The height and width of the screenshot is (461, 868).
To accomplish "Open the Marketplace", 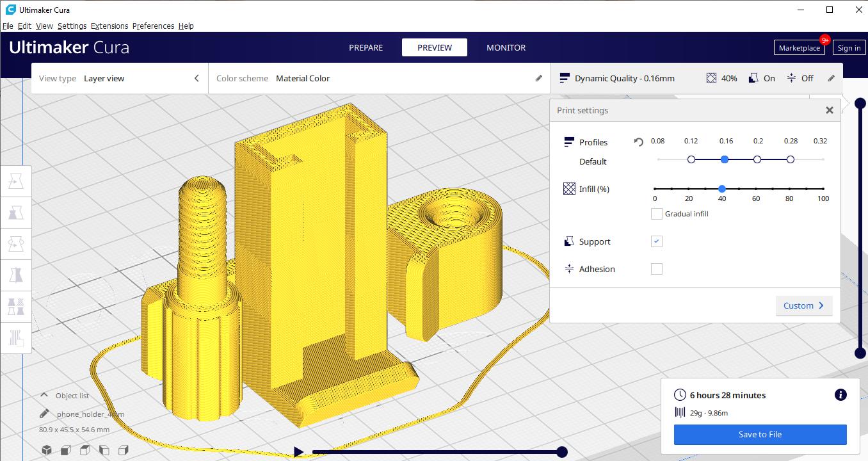I will [x=800, y=48].
